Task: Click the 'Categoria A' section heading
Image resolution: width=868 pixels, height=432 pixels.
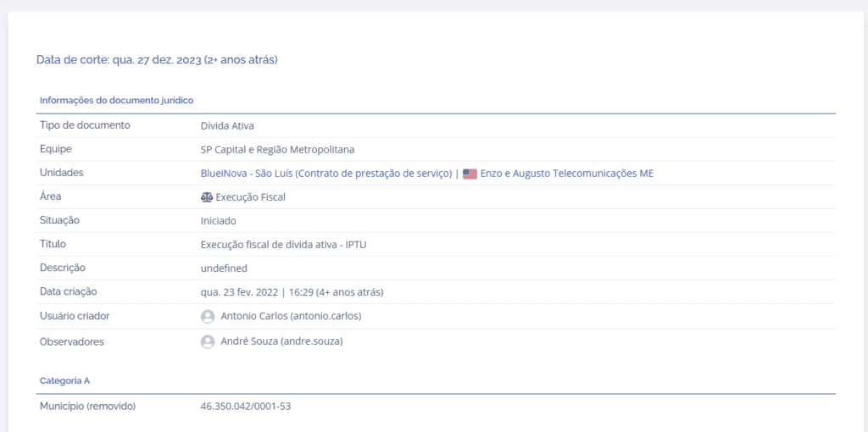Action: tap(64, 380)
